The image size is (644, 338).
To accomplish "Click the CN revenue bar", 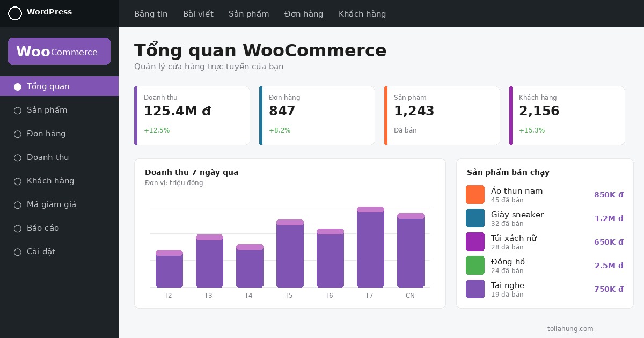I will [x=411, y=250].
